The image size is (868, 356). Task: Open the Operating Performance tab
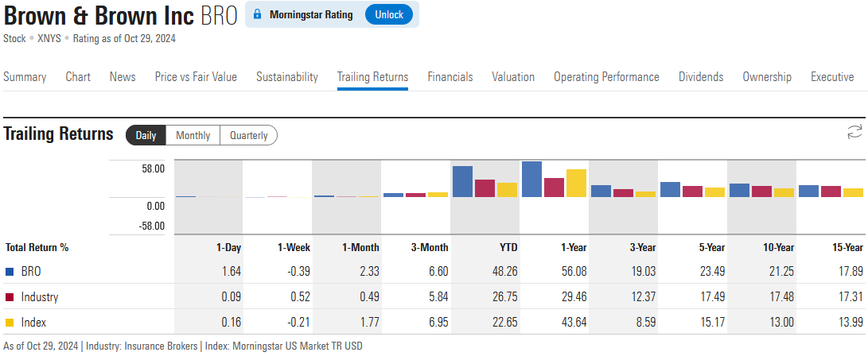point(606,77)
